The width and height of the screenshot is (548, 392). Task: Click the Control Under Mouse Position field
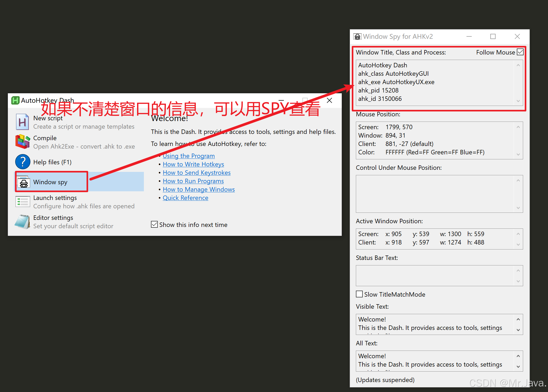click(x=439, y=194)
